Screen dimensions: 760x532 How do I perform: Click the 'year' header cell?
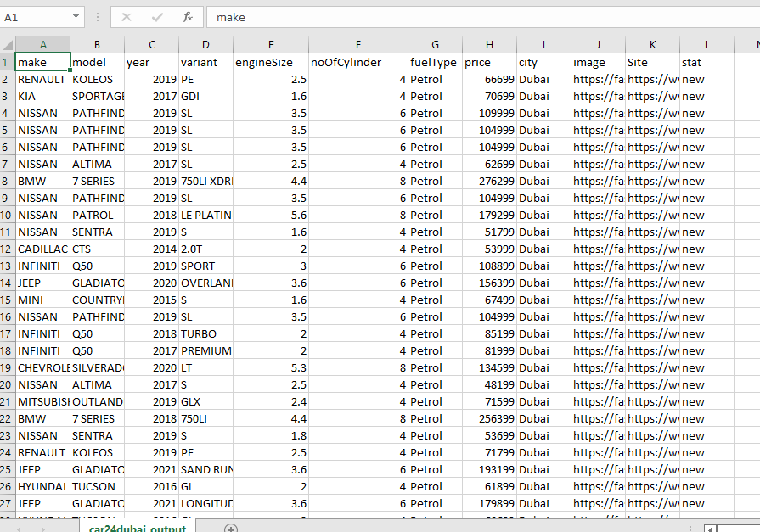coord(152,62)
